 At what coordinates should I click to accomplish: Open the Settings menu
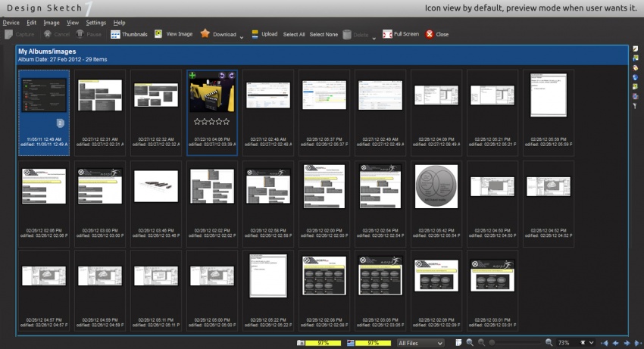(95, 23)
